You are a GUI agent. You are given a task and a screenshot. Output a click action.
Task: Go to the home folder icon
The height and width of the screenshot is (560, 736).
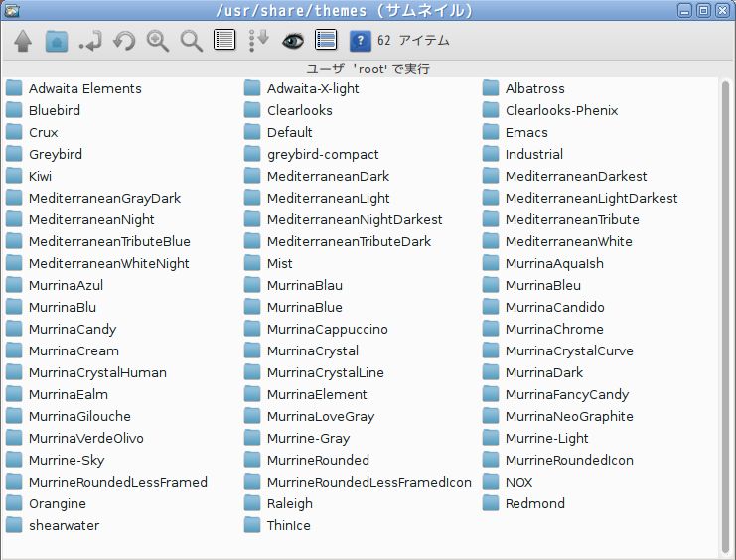[x=57, y=41]
